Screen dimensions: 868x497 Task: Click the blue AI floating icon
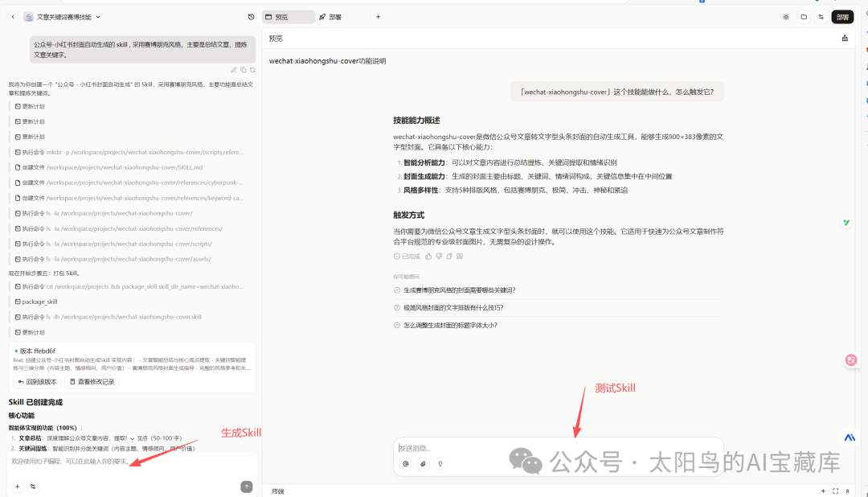tap(850, 437)
